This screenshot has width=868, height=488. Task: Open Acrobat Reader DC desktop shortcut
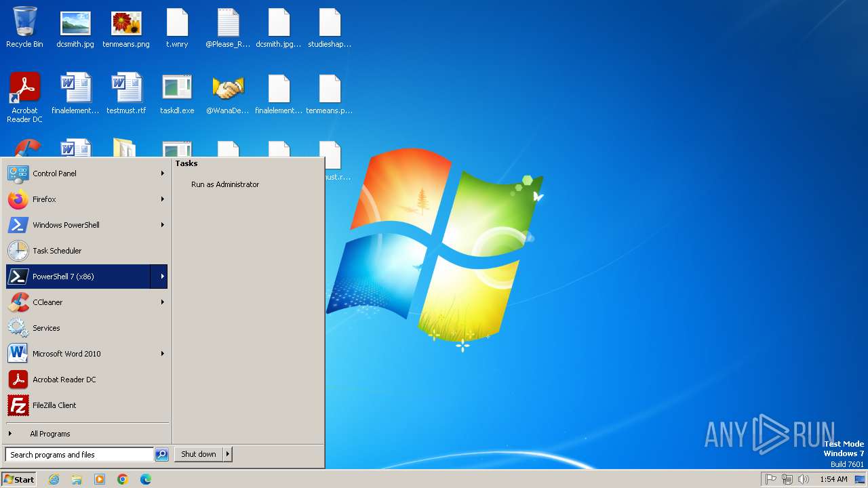[x=24, y=98]
